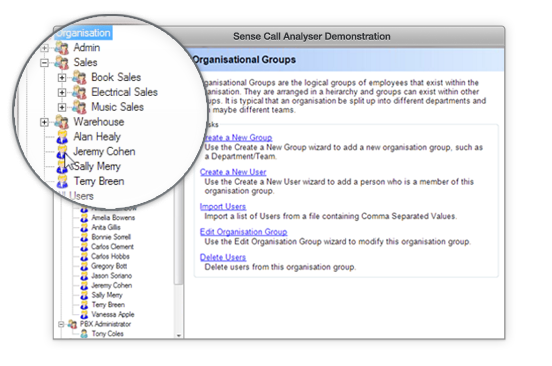Click the Music Sales group icon

click(80, 107)
